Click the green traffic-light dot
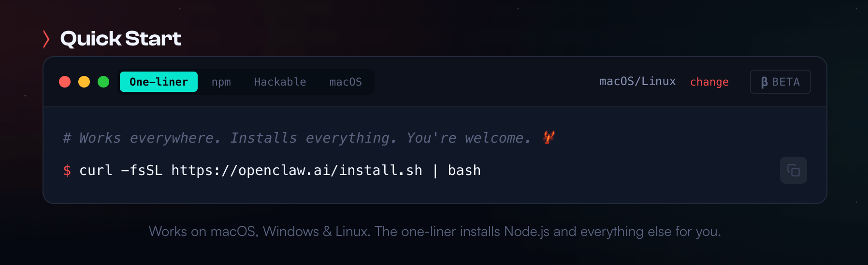This screenshot has width=868, height=265. [103, 82]
